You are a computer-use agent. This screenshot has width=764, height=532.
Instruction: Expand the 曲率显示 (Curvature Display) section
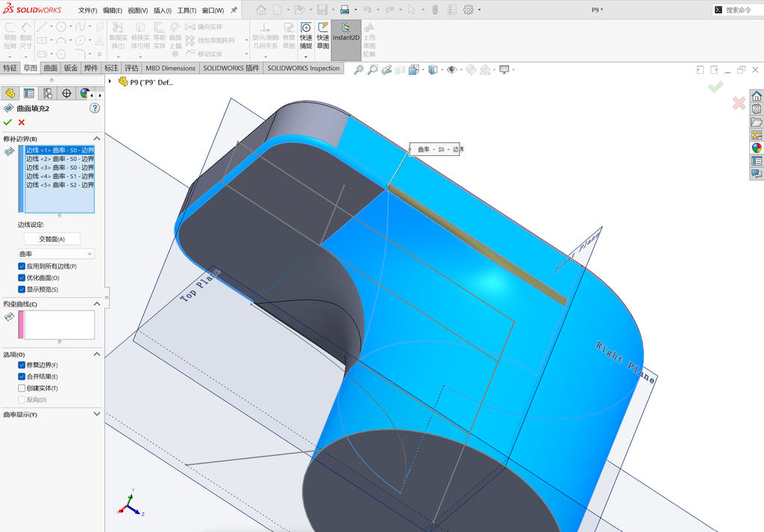pos(96,414)
